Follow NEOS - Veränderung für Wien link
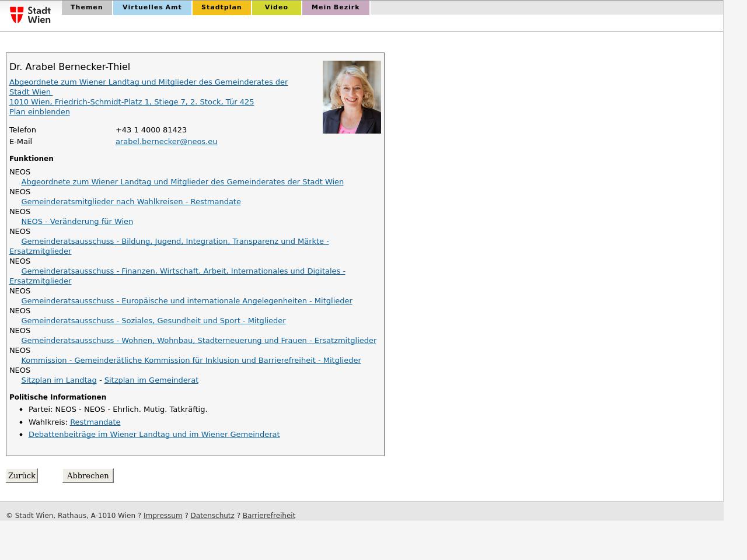This screenshot has width=747, height=560. [x=77, y=221]
